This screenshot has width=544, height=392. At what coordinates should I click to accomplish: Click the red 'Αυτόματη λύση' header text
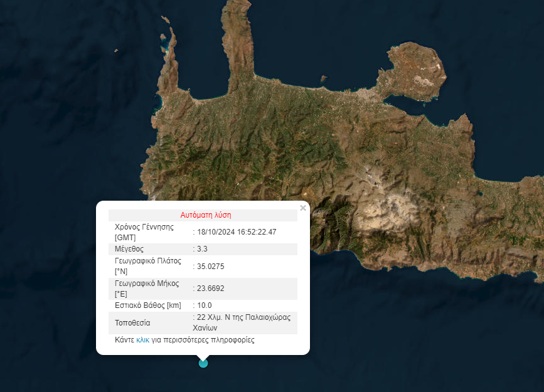[206, 215]
